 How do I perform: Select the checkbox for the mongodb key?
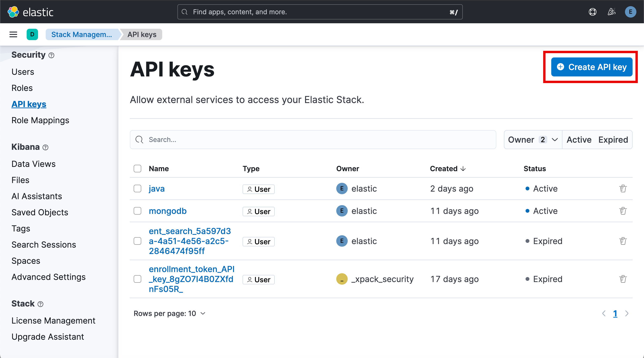(x=137, y=211)
